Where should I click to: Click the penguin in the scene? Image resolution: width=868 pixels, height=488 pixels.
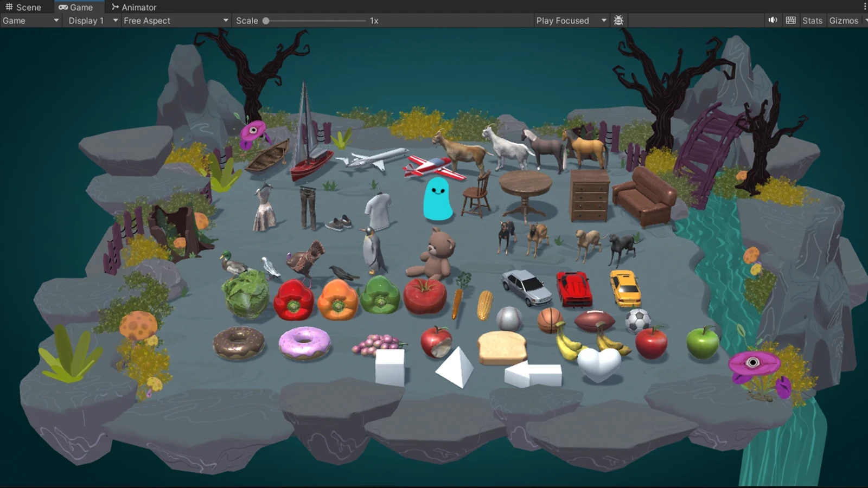tap(373, 250)
